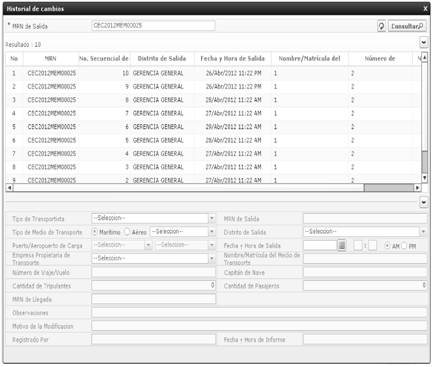
Task: Select row 7 with sequence 4
Action: (x=213, y=154)
